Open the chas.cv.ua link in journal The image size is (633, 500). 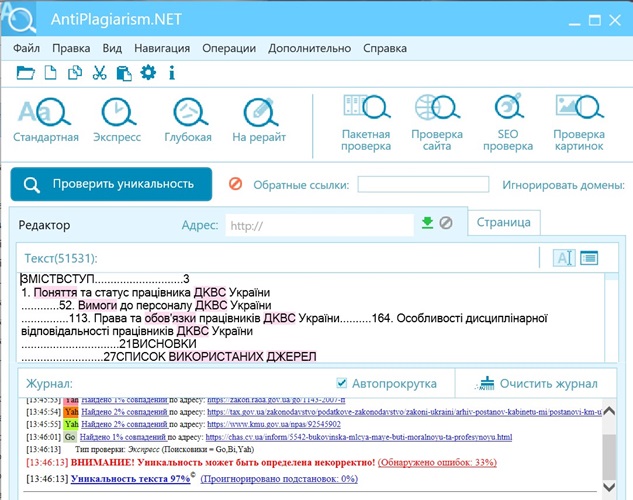click(x=358, y=437)
